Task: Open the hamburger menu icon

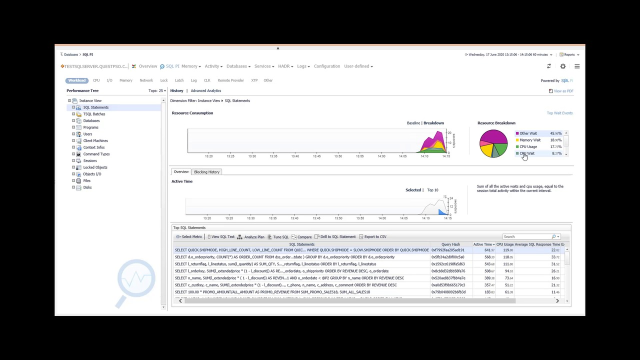Action: (x=577, y=66)
